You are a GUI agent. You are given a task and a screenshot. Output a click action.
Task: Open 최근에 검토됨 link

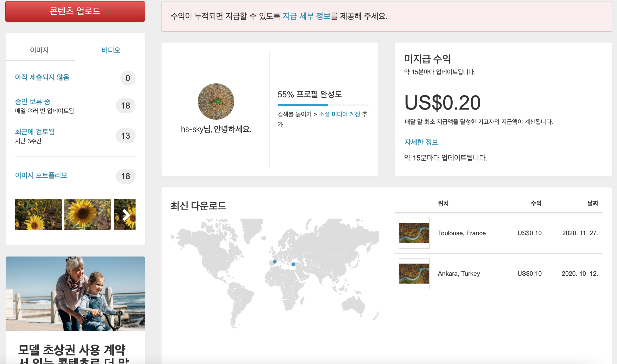click(35, 132)
